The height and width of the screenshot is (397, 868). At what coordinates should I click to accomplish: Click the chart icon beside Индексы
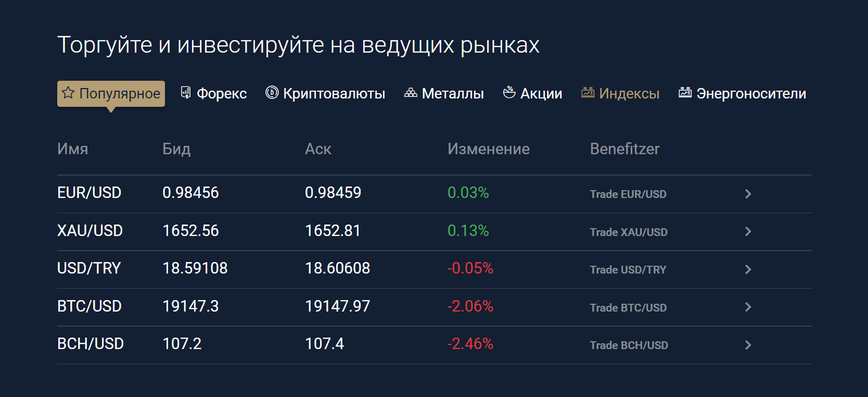tap(588, 93)
